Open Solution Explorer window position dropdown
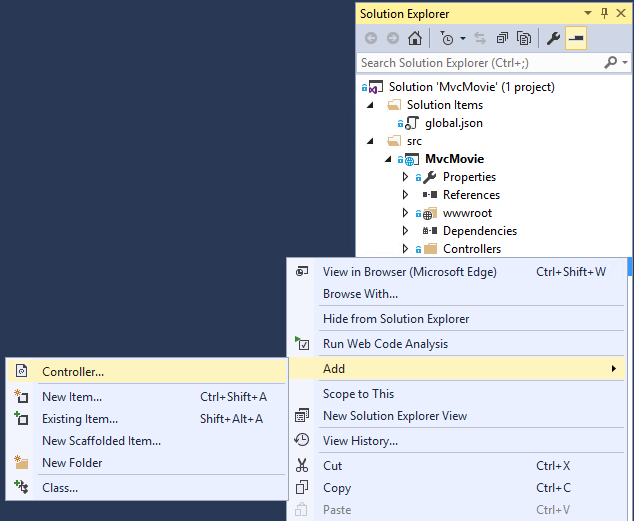 [x=588, y=13]
